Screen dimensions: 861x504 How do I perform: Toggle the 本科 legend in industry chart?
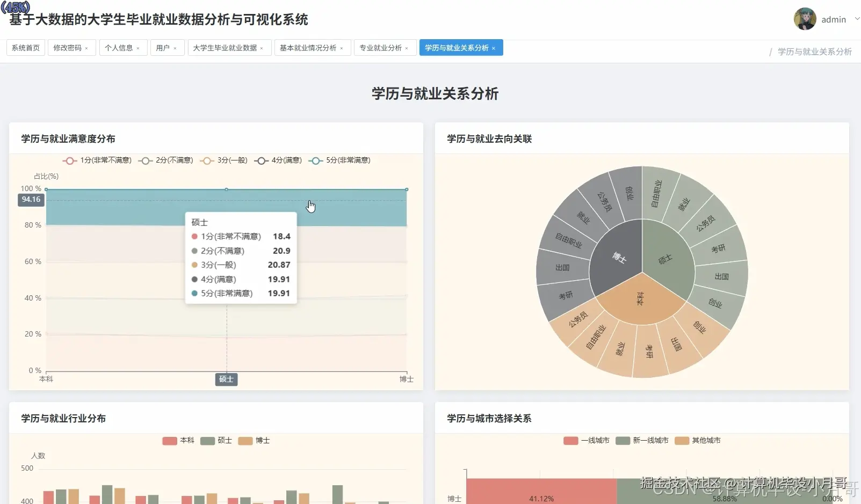[178, 441]
